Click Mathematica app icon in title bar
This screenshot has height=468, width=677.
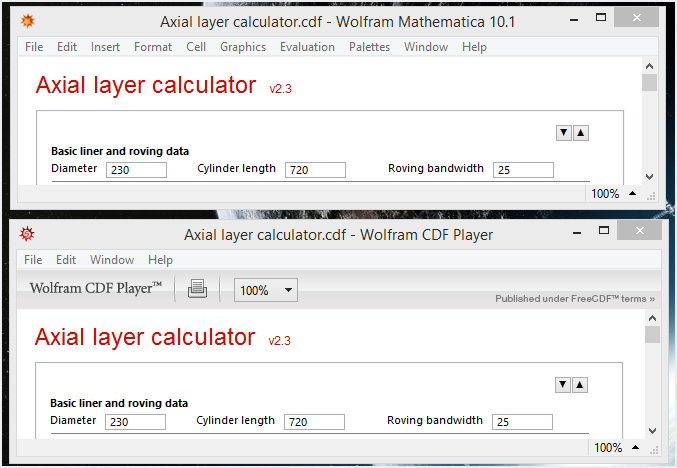pyautogui.click(x=28, y=20)
